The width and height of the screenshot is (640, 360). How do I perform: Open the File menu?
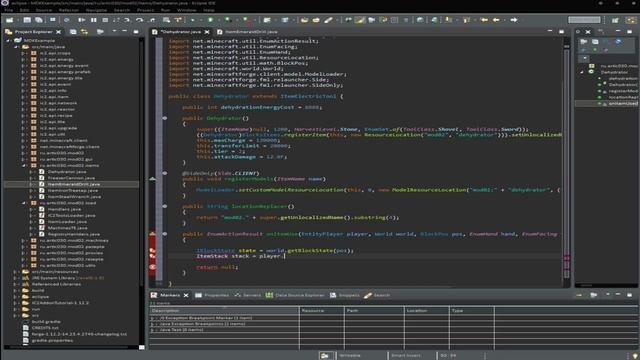[x=8, y=10]
